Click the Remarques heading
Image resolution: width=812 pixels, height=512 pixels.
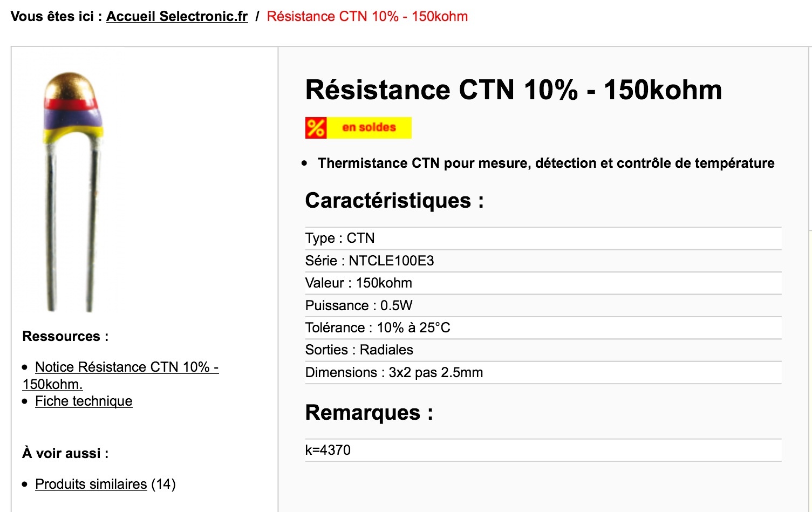pyautogui.click(x=369, y=413)
